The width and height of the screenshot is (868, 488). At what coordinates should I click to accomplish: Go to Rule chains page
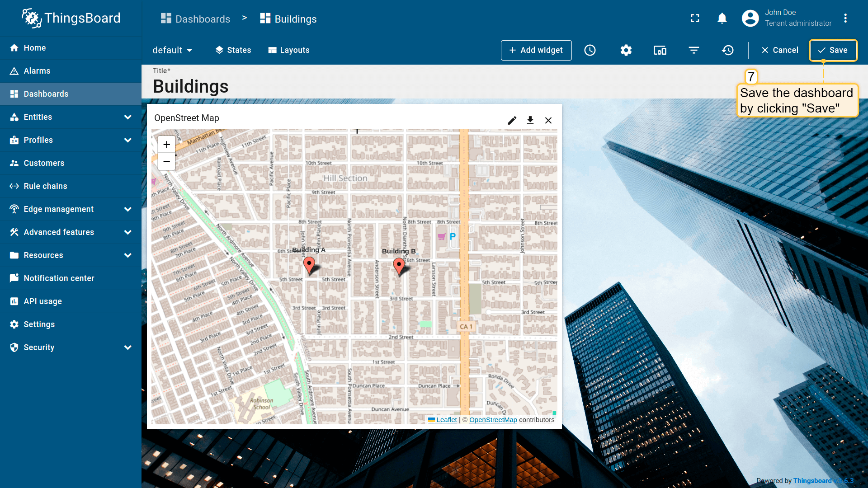[45, 186]
